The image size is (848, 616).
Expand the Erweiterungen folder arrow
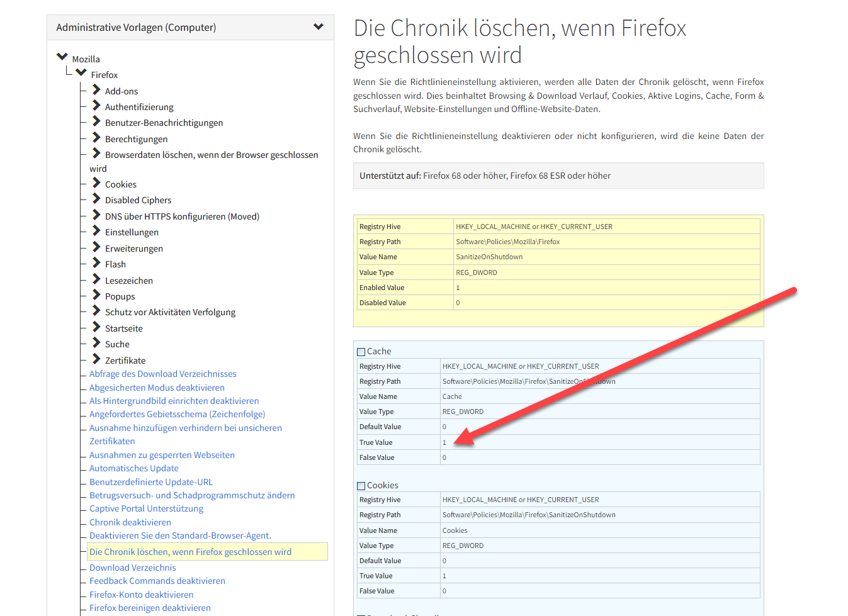[96, 247]
